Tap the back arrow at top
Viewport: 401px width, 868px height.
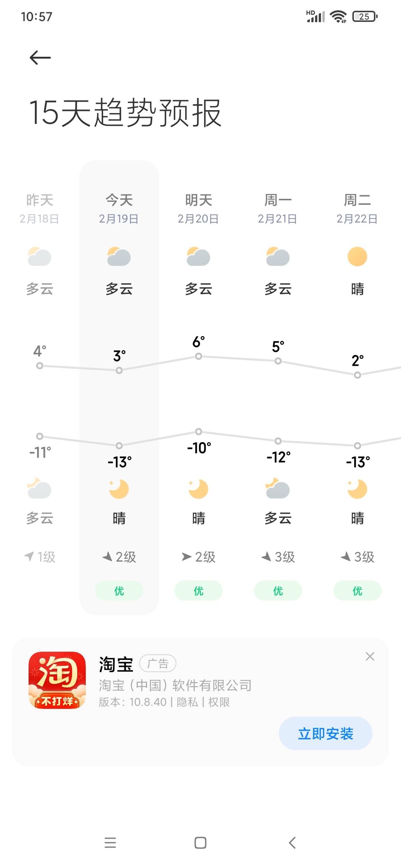pos(40,57)
